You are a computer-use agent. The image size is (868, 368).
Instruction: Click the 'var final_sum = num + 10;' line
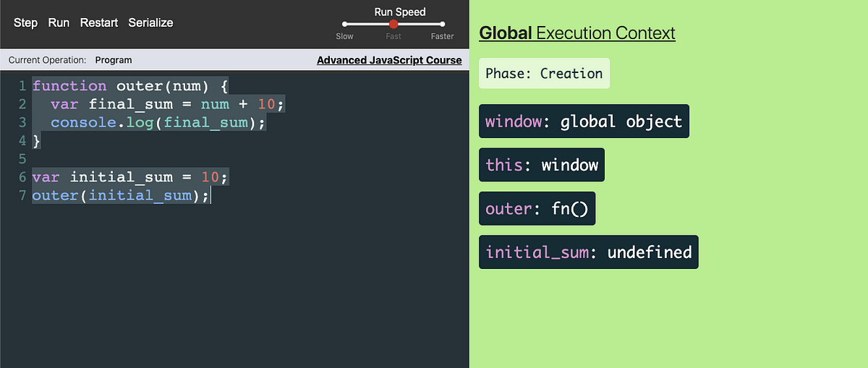168,104
